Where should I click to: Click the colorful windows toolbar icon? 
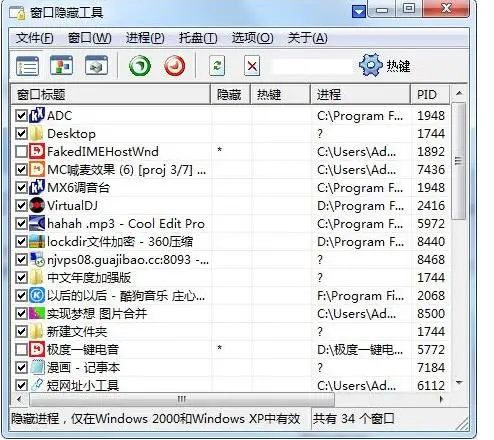(x=61, y=65)
